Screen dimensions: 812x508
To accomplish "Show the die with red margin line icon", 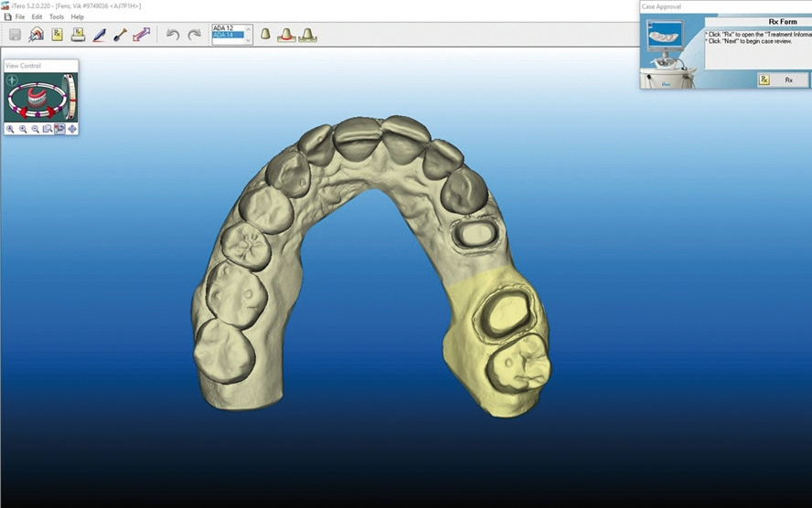I will point(286,36).
